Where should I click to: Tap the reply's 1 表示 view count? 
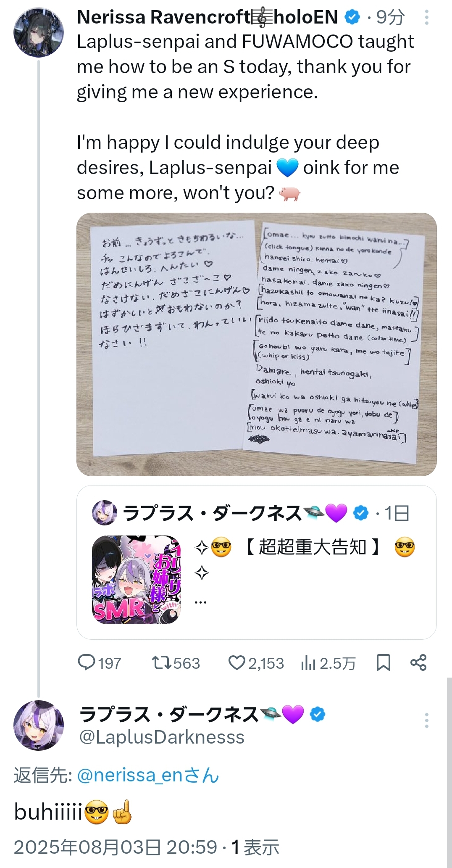[x=255, y=847]
